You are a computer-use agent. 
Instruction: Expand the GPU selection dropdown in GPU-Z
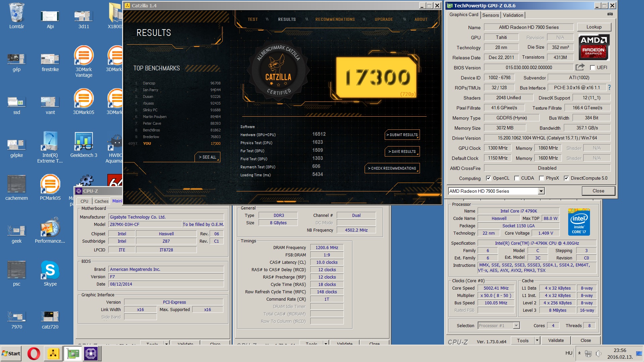pyautogui.click(x=541, y=191)
